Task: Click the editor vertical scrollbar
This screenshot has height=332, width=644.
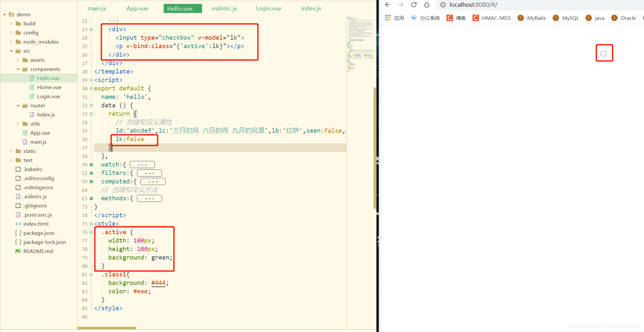Action: (x=375, y=148)
